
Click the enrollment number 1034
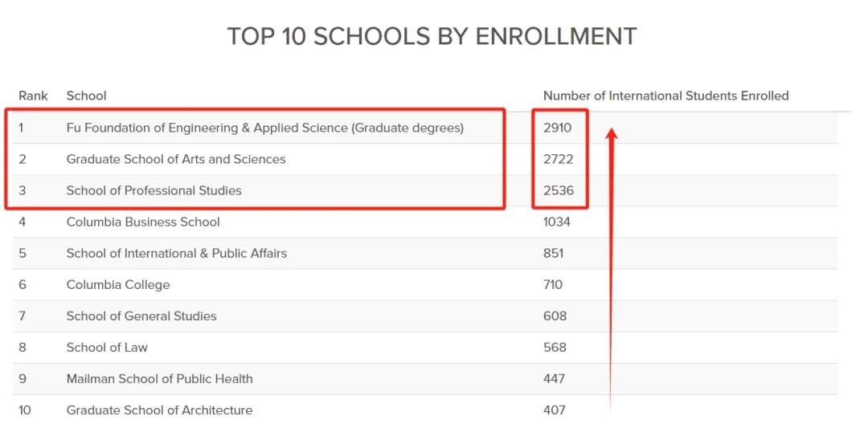pos(556,222)
